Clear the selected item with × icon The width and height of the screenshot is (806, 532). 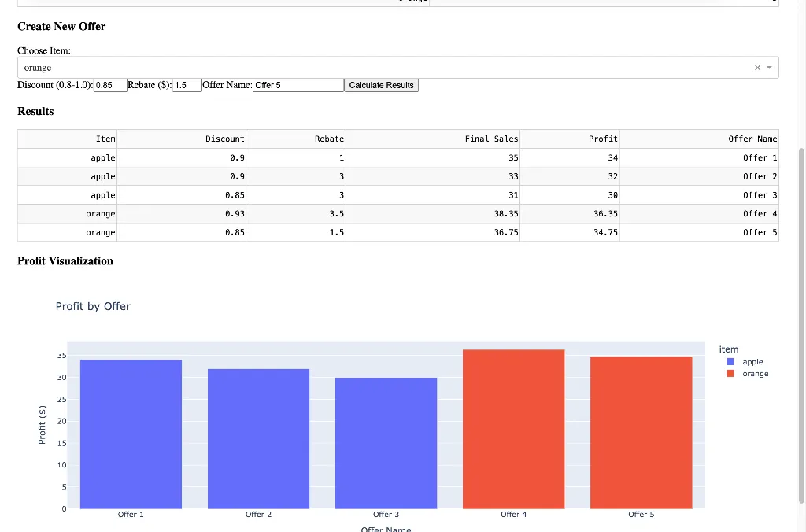pyautogui.click(x=757, y=68)
